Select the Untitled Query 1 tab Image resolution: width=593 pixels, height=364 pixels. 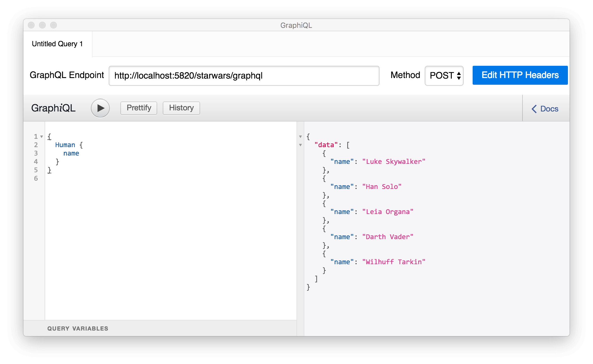point(57,43)
